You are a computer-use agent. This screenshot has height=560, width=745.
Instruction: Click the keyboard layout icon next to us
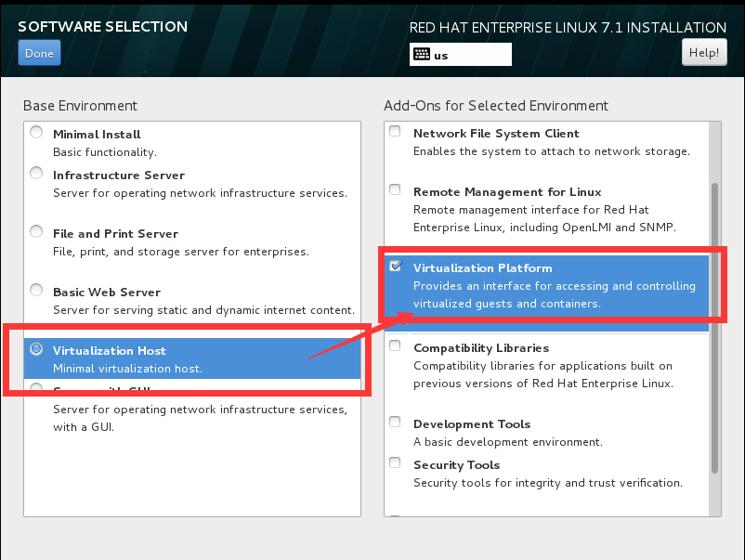(422, 54)
